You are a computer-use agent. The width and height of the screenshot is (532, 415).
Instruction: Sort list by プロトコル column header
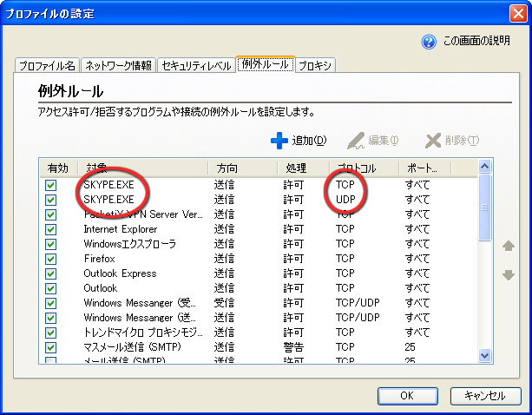tap(363, 168)
